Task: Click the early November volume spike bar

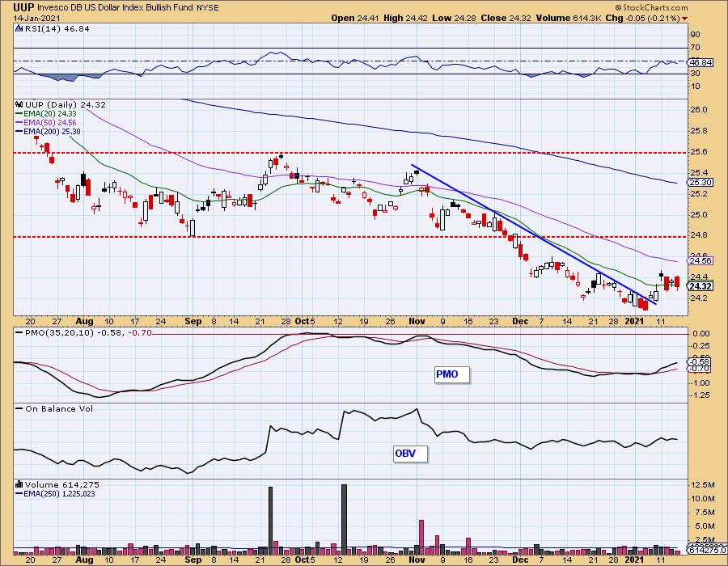Action: (x=421, y=537)
